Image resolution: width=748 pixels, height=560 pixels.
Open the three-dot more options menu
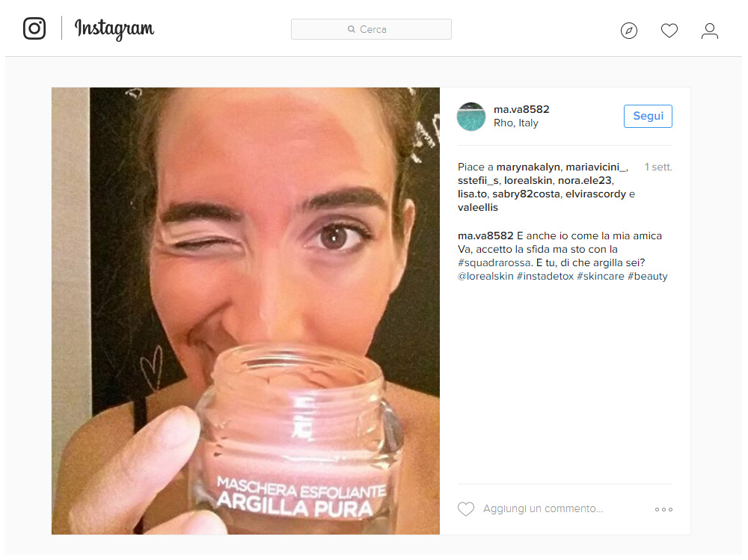coord(663,509)
